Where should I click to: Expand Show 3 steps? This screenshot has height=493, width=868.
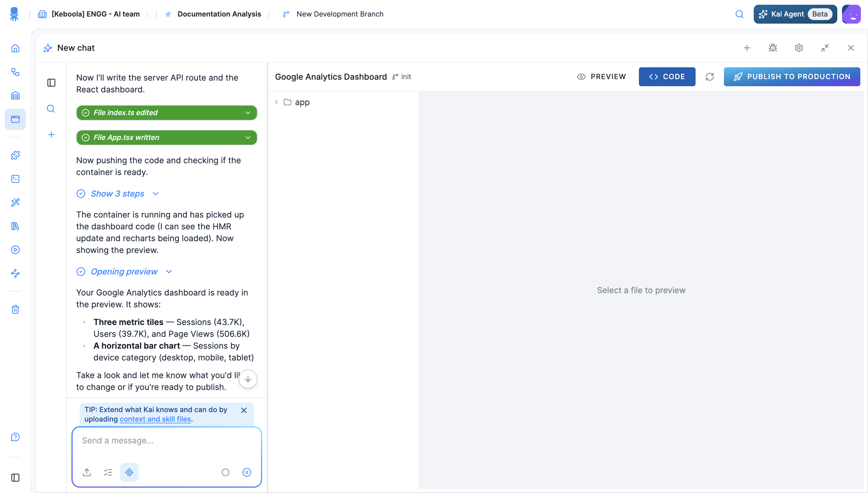click(x=118, y=194)
